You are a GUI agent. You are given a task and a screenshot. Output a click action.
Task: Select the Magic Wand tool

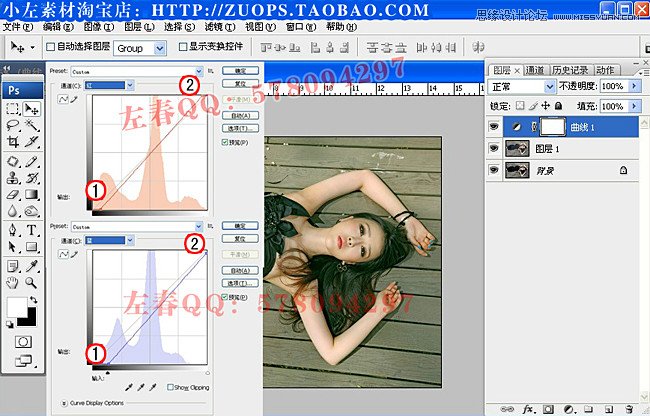tap(31, 126)
